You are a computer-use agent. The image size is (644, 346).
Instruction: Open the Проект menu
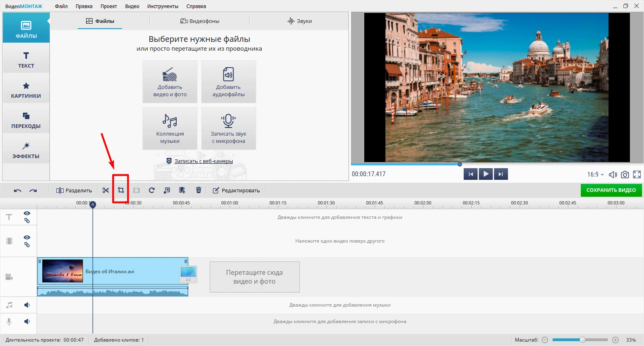point(109,6)
